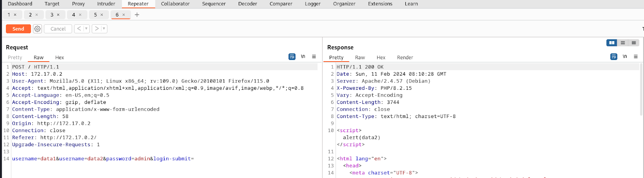Screen dimensions: 644x178
Task: Click the Host: 172.17.0.2 header line
Action: click(37, 74)
